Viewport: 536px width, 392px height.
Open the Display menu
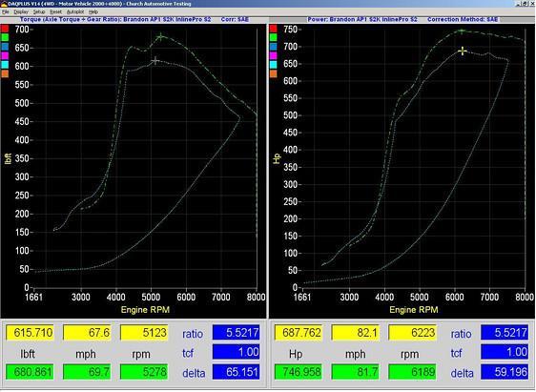coord(21,11)
